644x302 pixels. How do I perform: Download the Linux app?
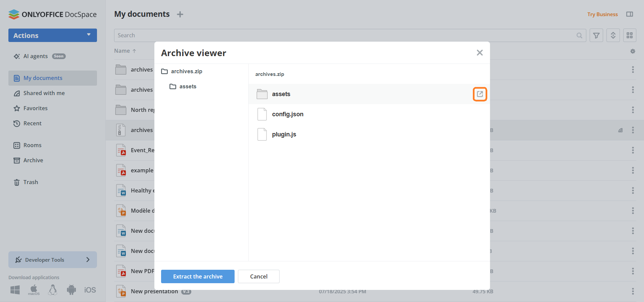pyautogui.click(x=52, y=290)
